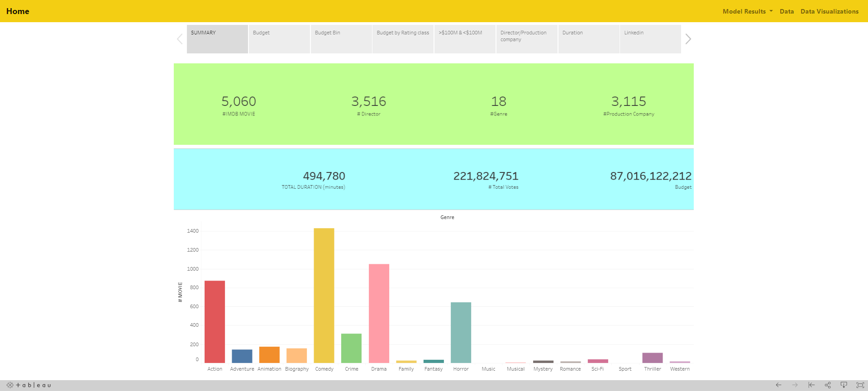
Task: Open the Share icon in Tableau toolbar
Action: (x=828, y=385)
